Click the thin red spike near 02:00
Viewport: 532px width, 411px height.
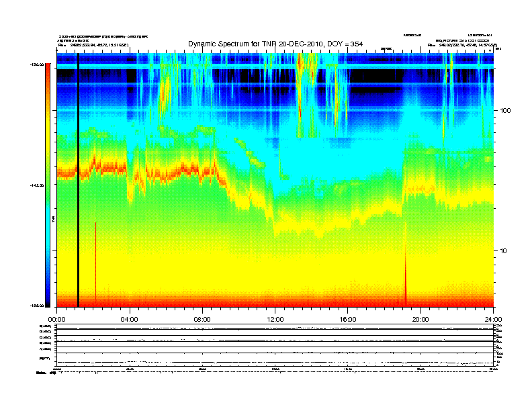coord(95,263)
